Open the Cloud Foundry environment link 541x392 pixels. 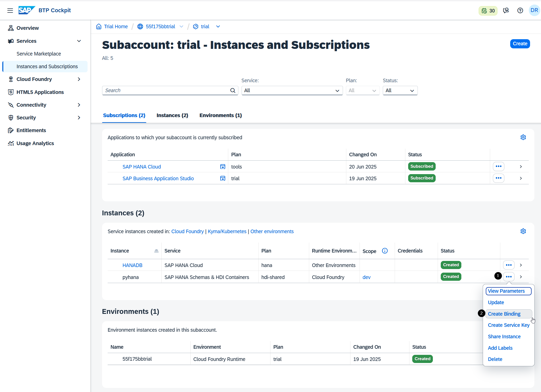[x=187, y=231]
